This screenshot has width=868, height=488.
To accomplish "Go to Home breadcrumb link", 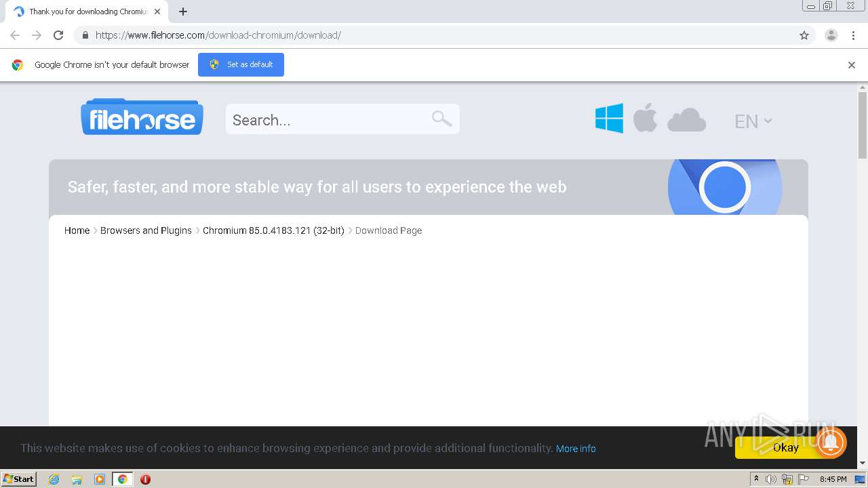I will click(x=77, y=230).
